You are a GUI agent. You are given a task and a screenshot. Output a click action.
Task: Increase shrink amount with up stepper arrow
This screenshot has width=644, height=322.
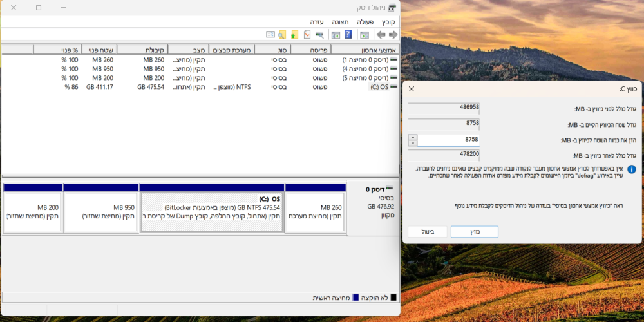[413, 137]
